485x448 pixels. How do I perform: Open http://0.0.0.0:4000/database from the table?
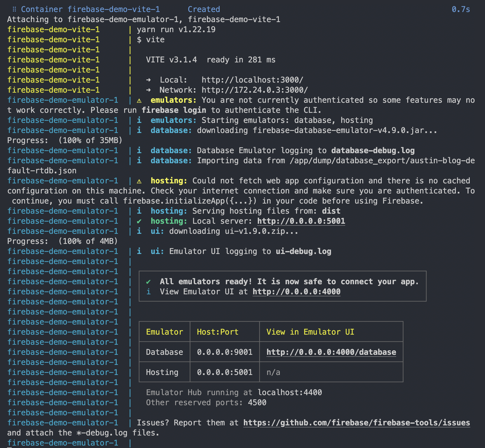(331, 352)
